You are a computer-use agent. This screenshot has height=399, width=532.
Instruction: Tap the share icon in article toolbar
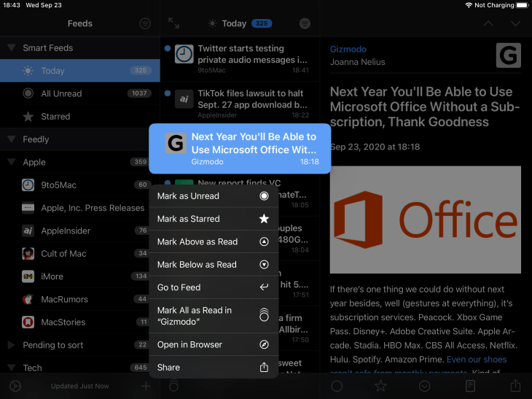(515, 386)
